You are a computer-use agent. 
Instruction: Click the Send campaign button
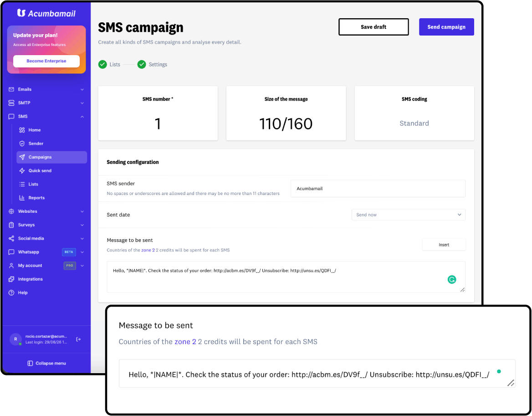click(446, 27)
